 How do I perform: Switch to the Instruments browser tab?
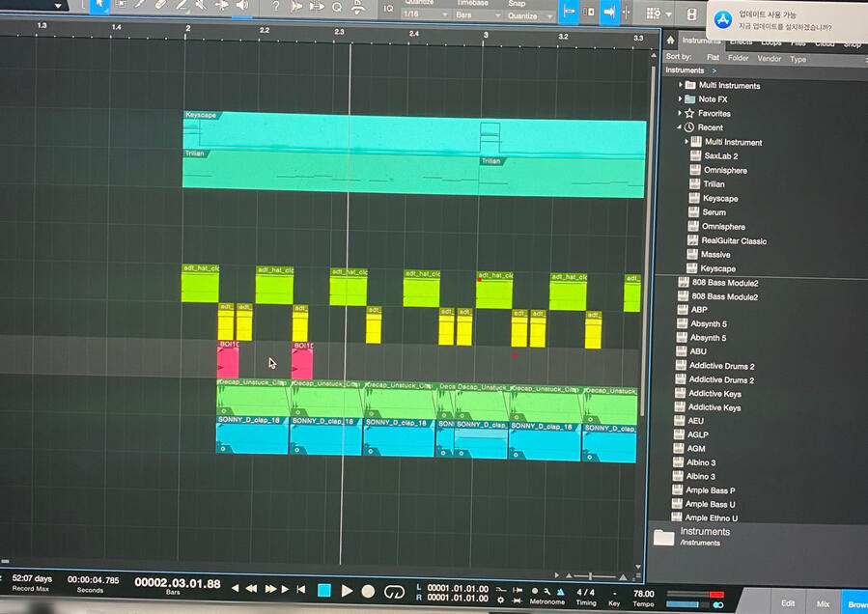tap(701, 41)
